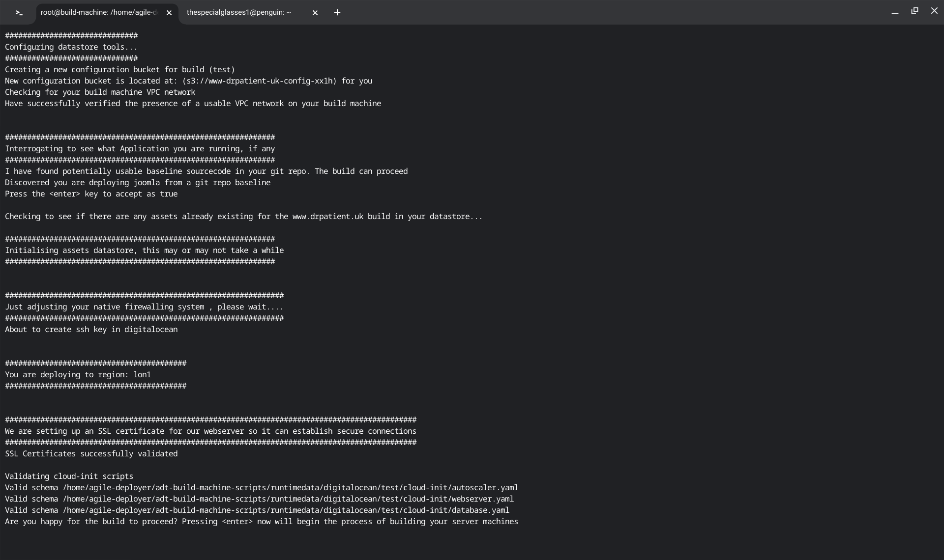Open a new terminal tab with plus

pos(337,13)
